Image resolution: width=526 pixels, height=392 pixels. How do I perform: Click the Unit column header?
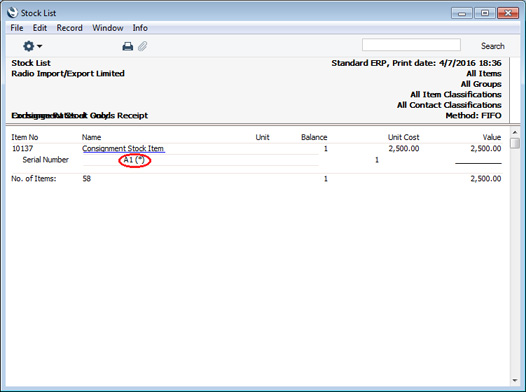[x=262, y=137]
